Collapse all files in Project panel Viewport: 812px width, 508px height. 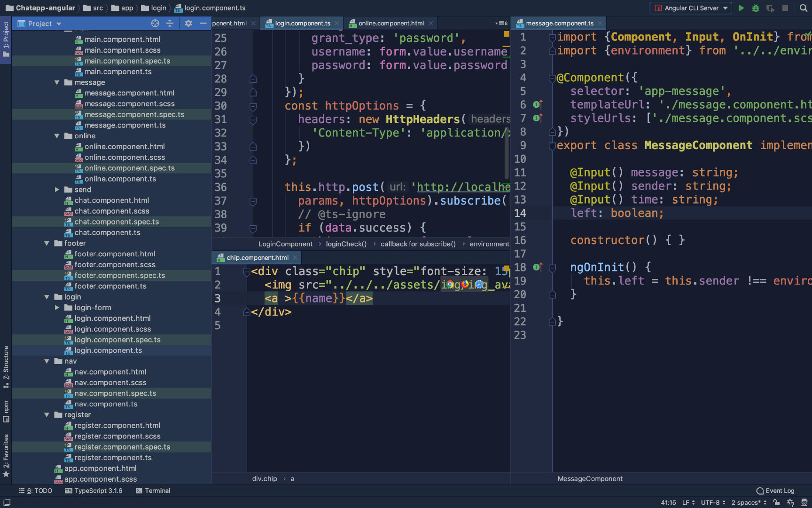point(170,23)
